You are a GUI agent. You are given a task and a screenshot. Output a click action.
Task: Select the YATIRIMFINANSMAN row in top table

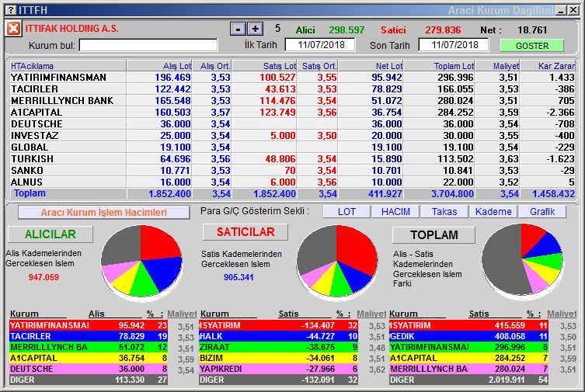(x=292, y=77)
